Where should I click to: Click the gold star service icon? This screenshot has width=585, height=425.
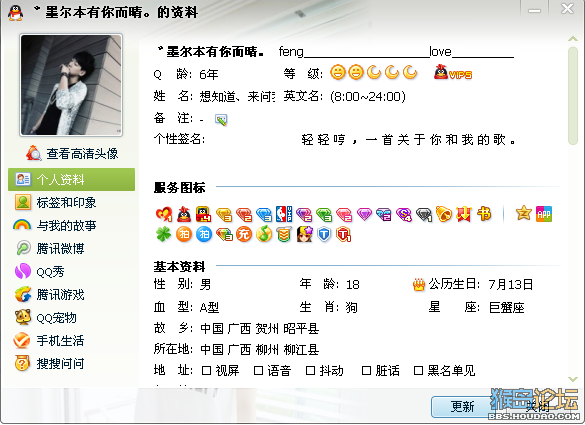point(523,213)
